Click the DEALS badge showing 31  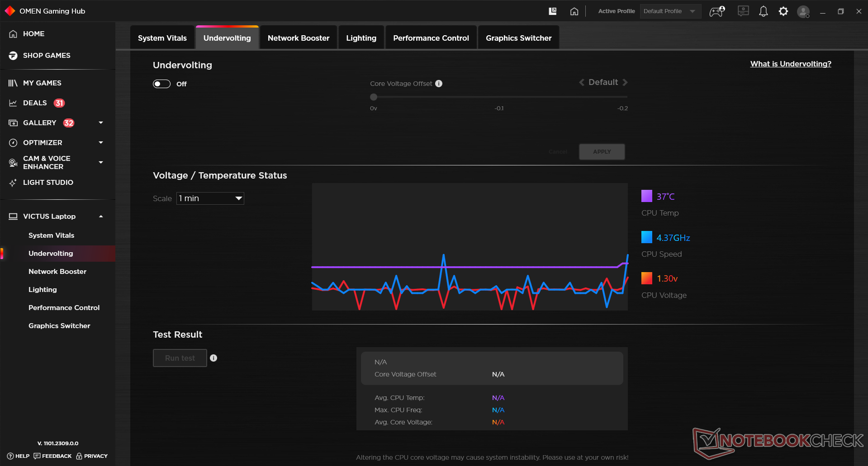click(59, 103)
